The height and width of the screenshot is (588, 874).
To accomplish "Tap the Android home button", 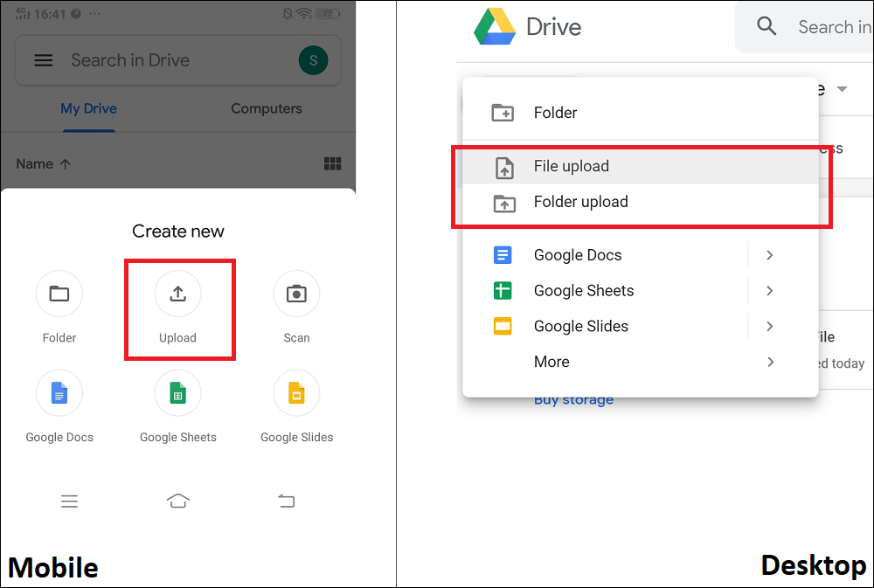I will [177, 501].
